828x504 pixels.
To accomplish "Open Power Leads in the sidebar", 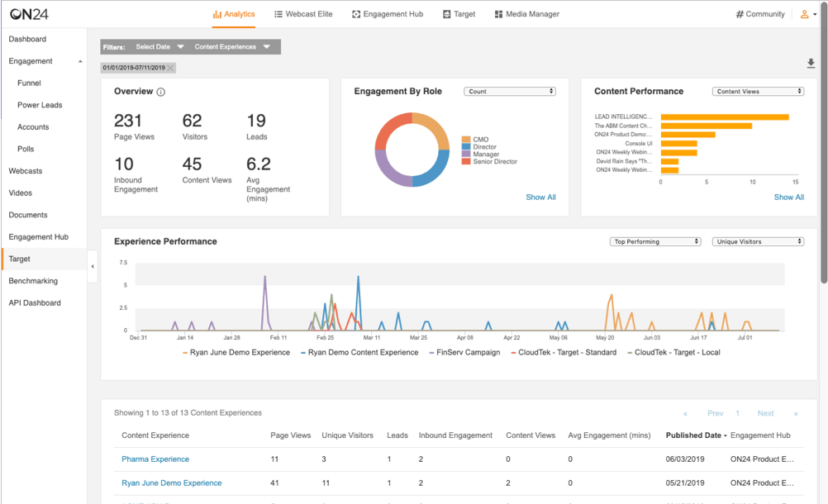I will point(40,105).
